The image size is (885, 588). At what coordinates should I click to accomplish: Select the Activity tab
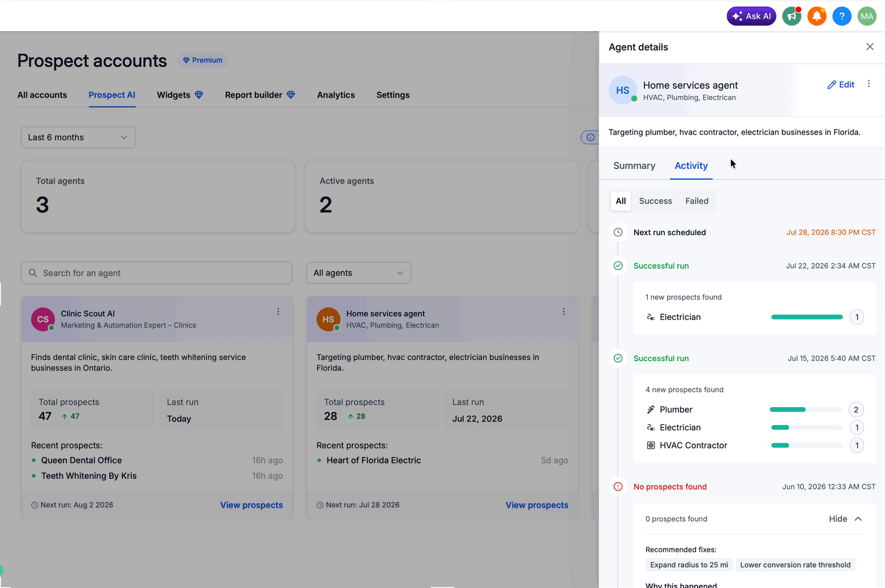(x=691, y=165)
